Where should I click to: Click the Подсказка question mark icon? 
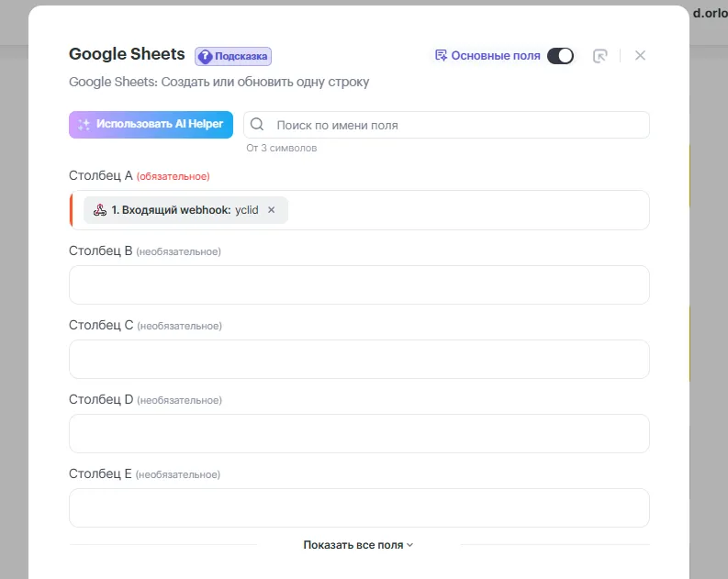[205, 56]
